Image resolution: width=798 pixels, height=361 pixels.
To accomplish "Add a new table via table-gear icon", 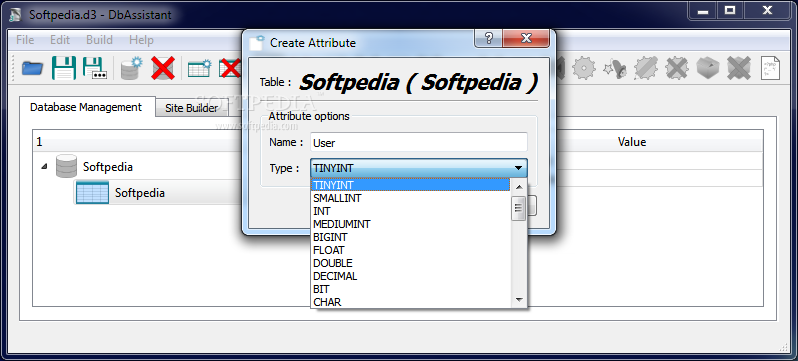I will point(199,68).
